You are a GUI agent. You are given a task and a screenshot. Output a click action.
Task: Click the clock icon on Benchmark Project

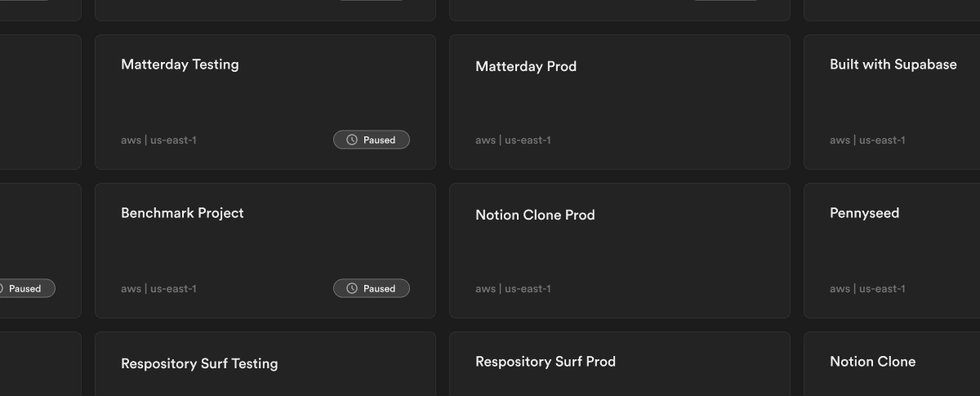coord(352,289)
